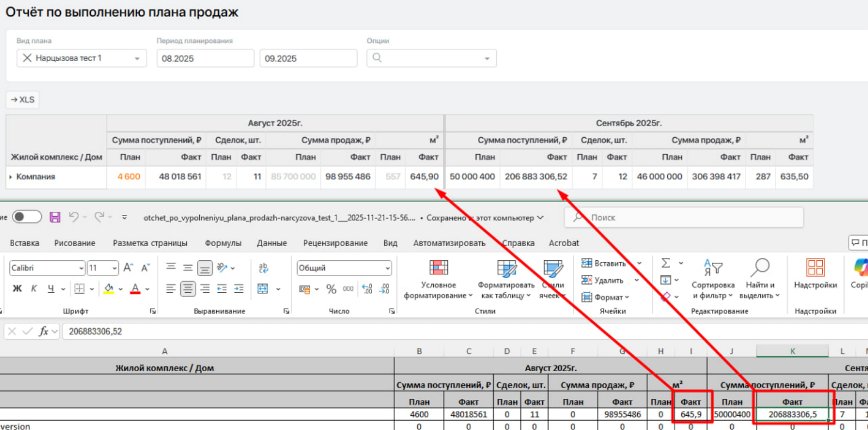Click the yellow fill color button
Viewport: 868px width, 430px height.
coord(109,288)
